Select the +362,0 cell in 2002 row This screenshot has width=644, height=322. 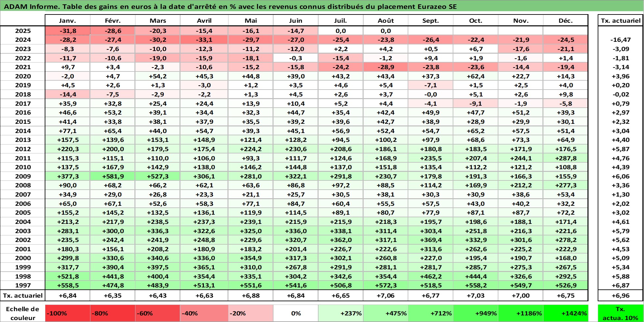pyautogui.click(x=341, y=240)
